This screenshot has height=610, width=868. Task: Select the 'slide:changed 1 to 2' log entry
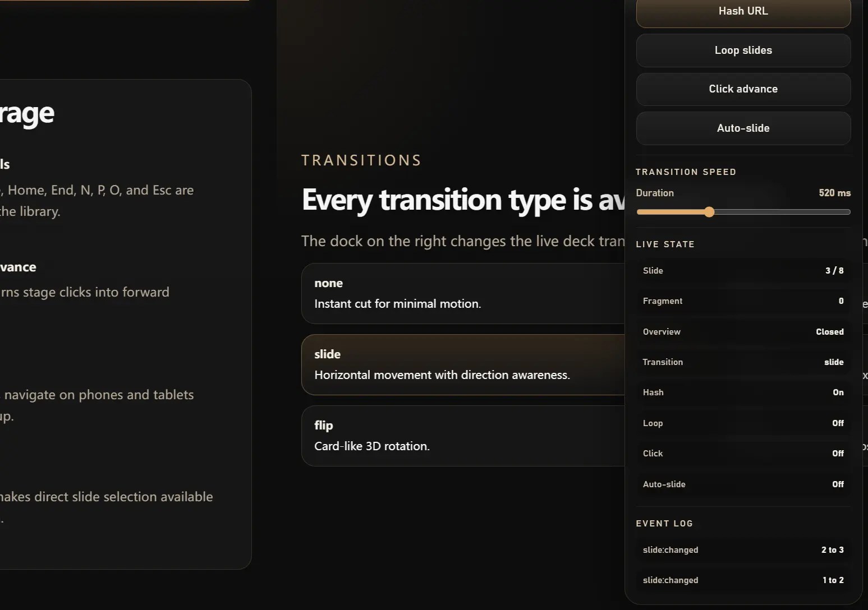coord(743,580)
